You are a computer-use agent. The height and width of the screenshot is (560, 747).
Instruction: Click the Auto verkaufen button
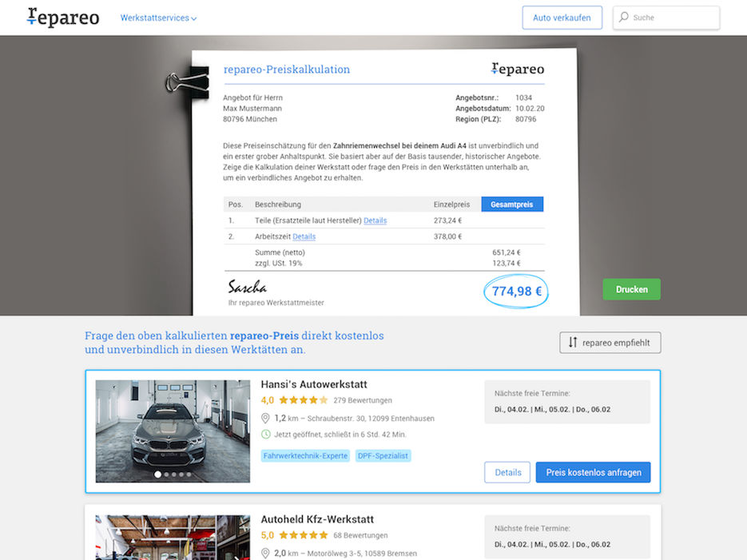click(x=562, y=18)
